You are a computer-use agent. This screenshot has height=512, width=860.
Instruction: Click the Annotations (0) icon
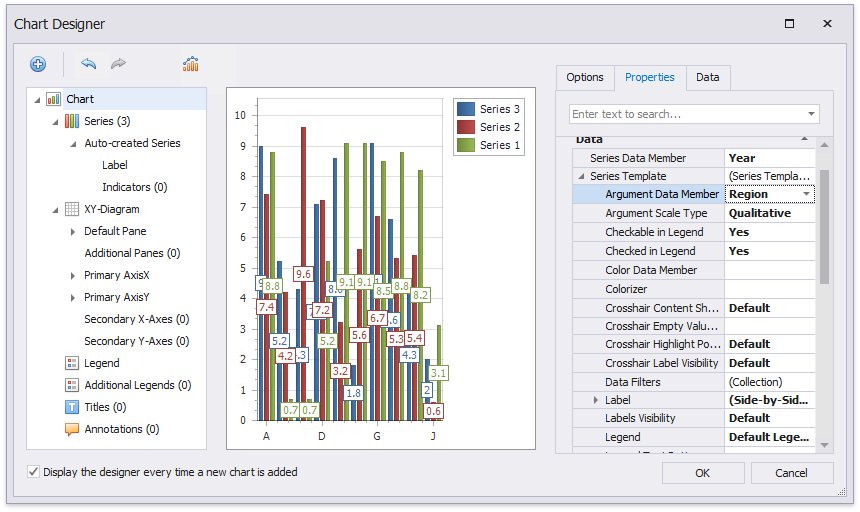[x=72, y=429]
